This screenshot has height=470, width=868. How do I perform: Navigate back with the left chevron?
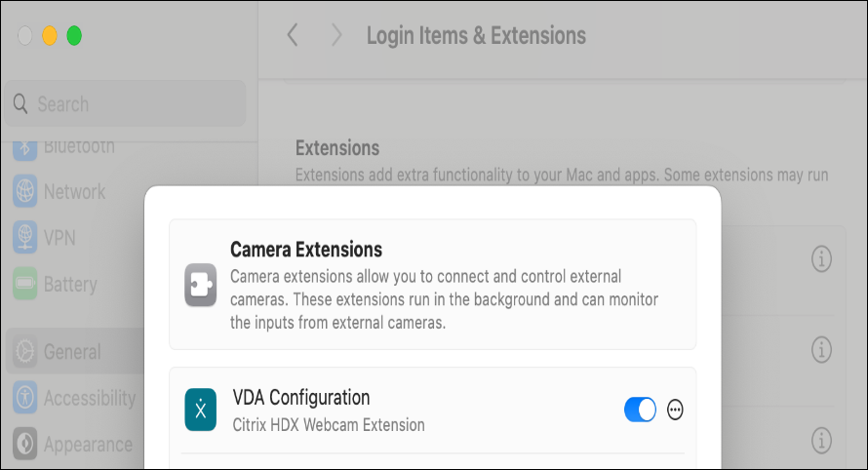(x=292, y=36)
